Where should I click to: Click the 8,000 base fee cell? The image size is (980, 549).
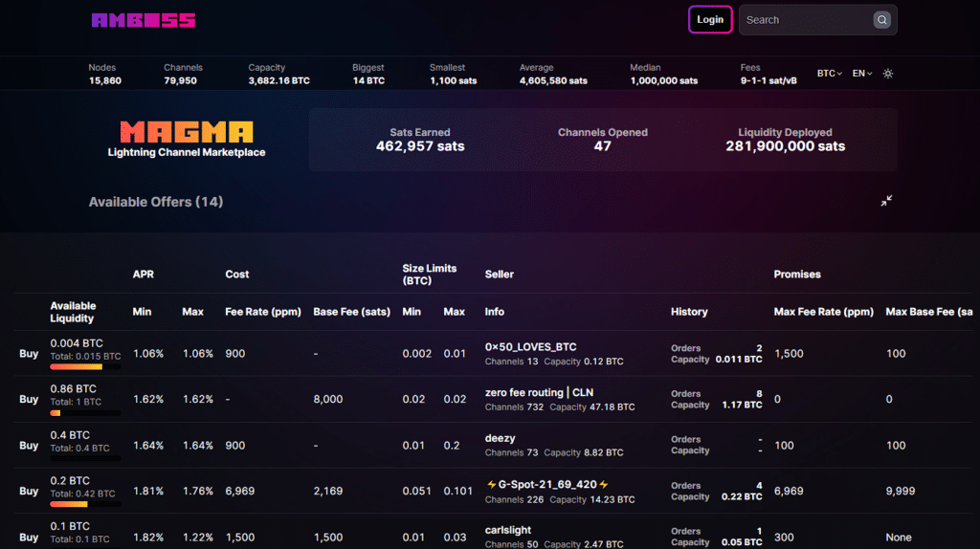(328, 399)
